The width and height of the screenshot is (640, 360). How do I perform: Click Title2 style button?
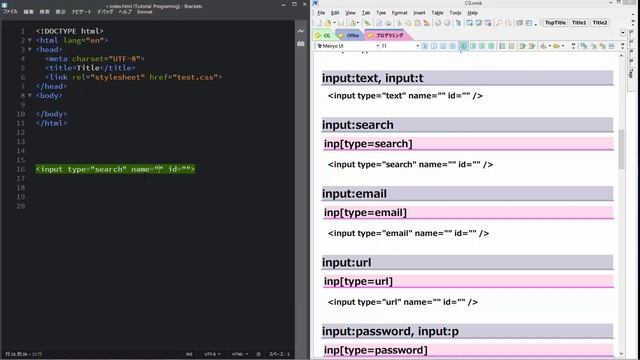click(x=600, y=23)
